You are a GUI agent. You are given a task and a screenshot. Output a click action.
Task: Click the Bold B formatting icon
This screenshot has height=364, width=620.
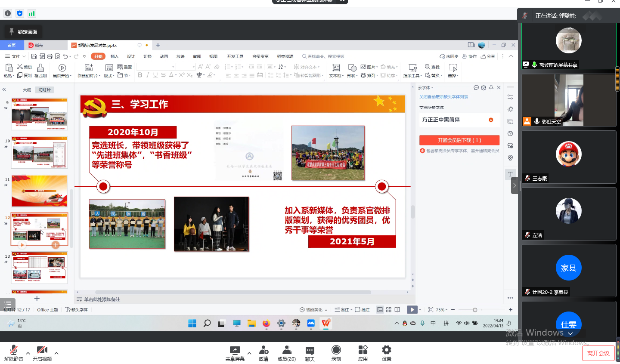[x=140, y=75]
